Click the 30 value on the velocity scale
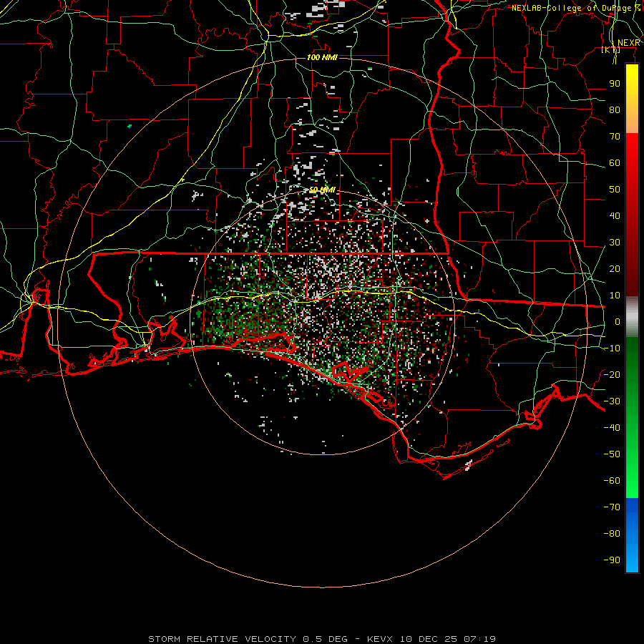The height and width of the screenshot is (644, 644). (615, 243)
